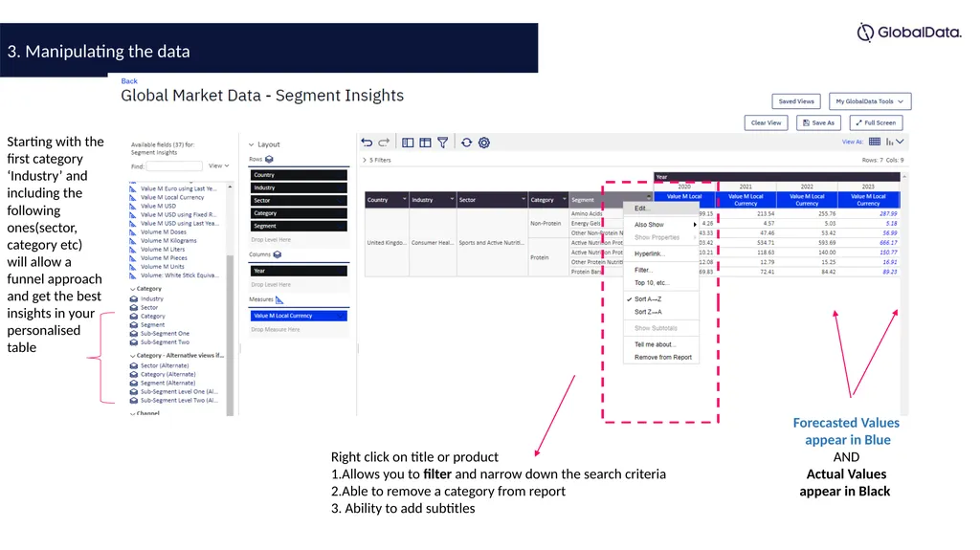The image size is (980, 550).
Task: Collapse the Category field group
Action: [132, 289]
